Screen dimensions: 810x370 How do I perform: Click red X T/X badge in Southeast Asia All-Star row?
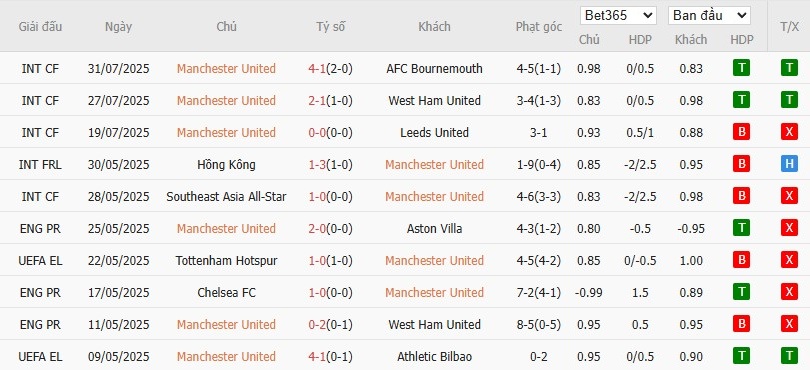click(x=789, y=196)
